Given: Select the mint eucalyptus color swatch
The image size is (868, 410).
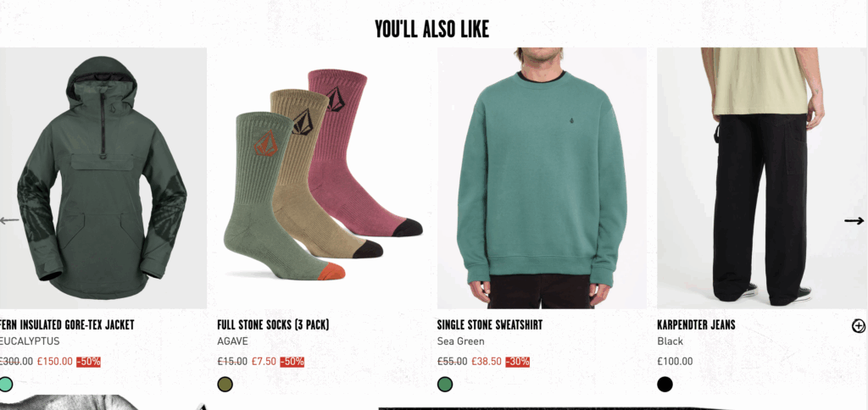Looking at the screenshot, I should tap(6, 384).
